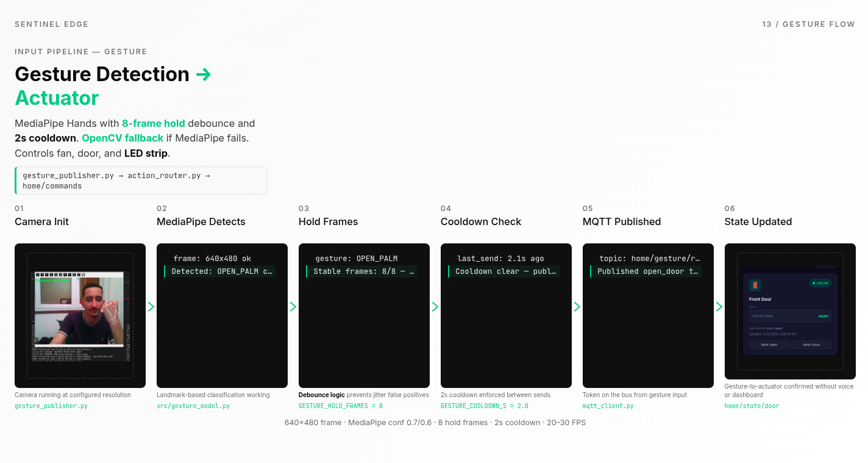The height and width of the screenshot is (463, 868).
Task: Click the 'INPUT PIPELINE — GESTURE' subtitle
Action: [81, 52]
